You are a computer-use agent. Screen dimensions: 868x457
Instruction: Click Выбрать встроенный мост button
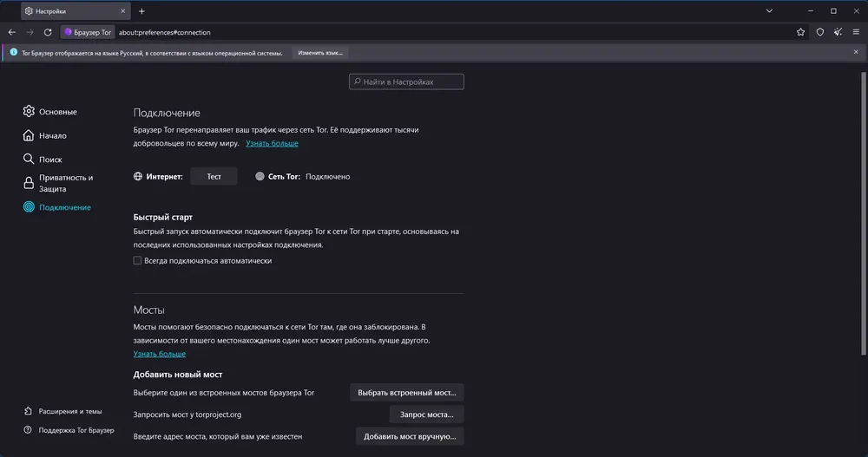(407, 392)
